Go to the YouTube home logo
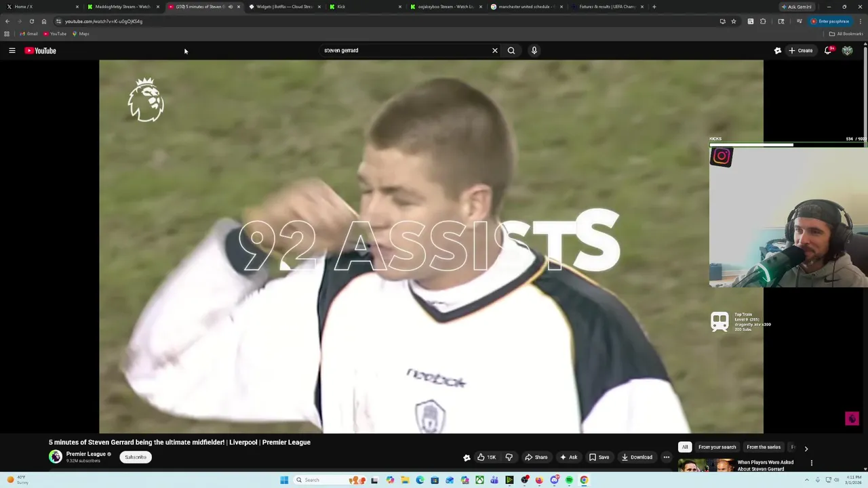Image resolution: width=868 pixels, height=488 pixels. [41, 51]
